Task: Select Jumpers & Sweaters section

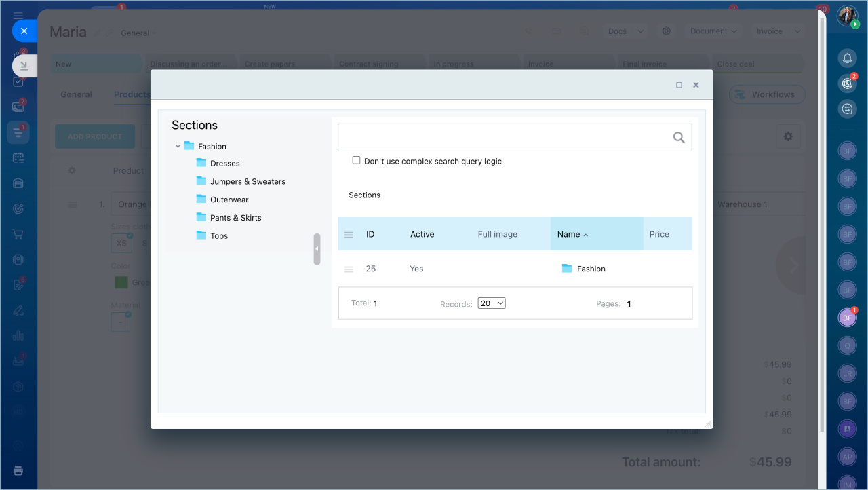Action: (248, 182)
